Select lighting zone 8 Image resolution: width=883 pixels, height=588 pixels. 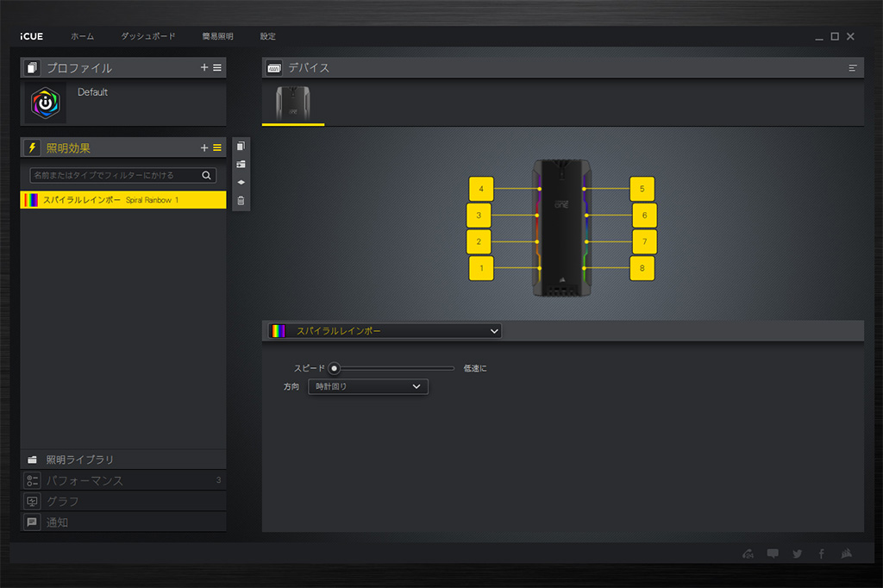click(x=642, y=268)
